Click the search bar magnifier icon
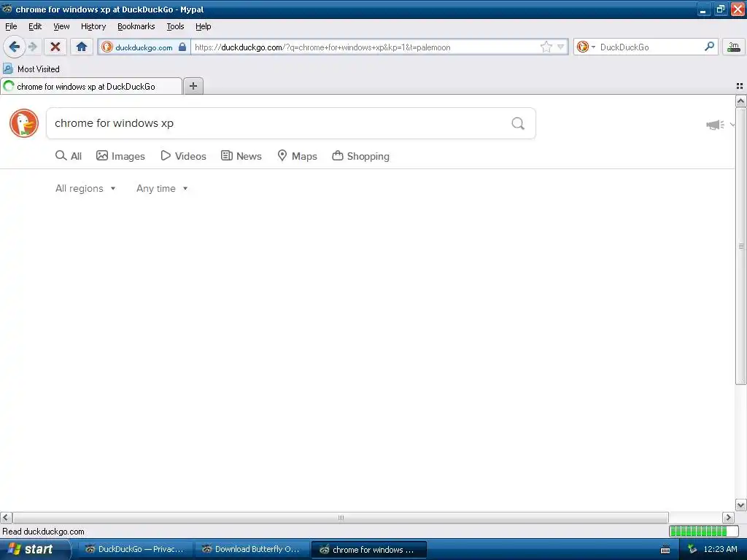Viewport: 747px width, 560px height. point(709,47)
